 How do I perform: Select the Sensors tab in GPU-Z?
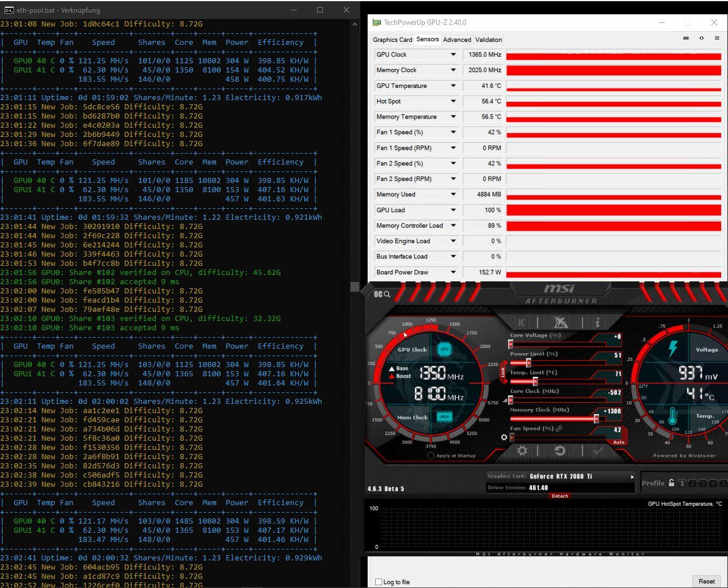(x=428, y=39)
